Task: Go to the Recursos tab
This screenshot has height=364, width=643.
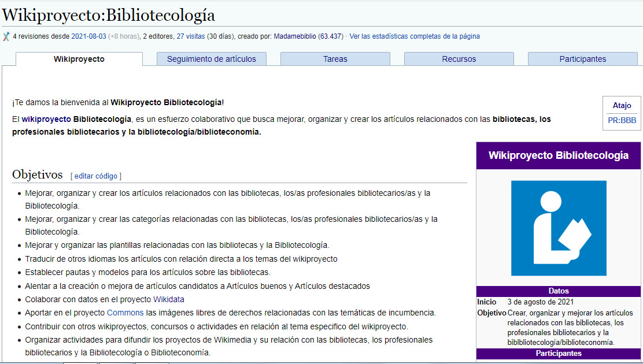Action: click(459, 59)
